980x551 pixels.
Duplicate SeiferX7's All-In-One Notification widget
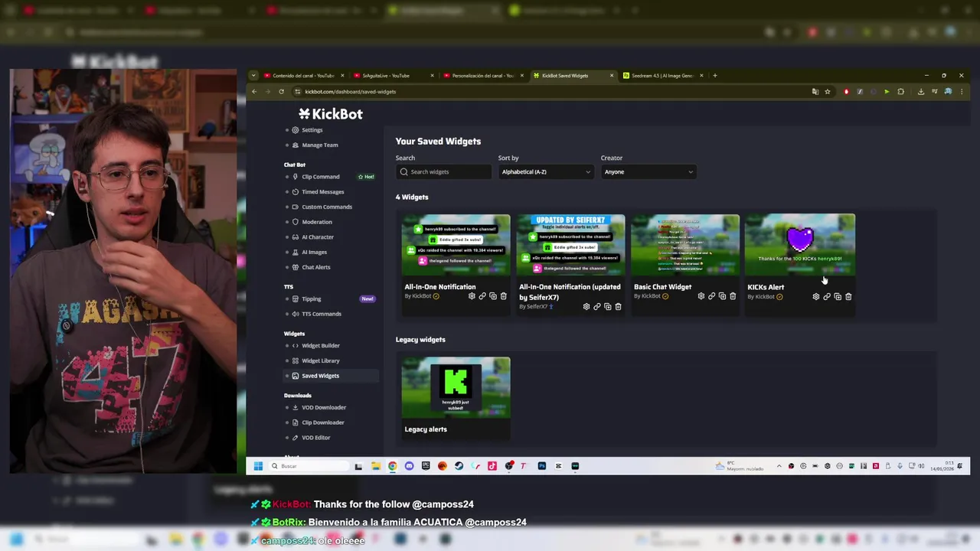point(608,307)
